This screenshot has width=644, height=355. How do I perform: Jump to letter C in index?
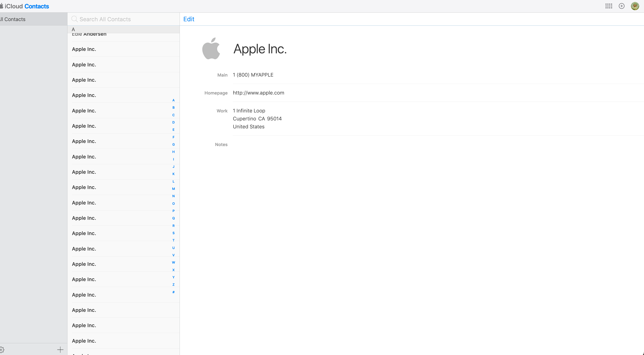pyautogui.click(x=174, y=115)
